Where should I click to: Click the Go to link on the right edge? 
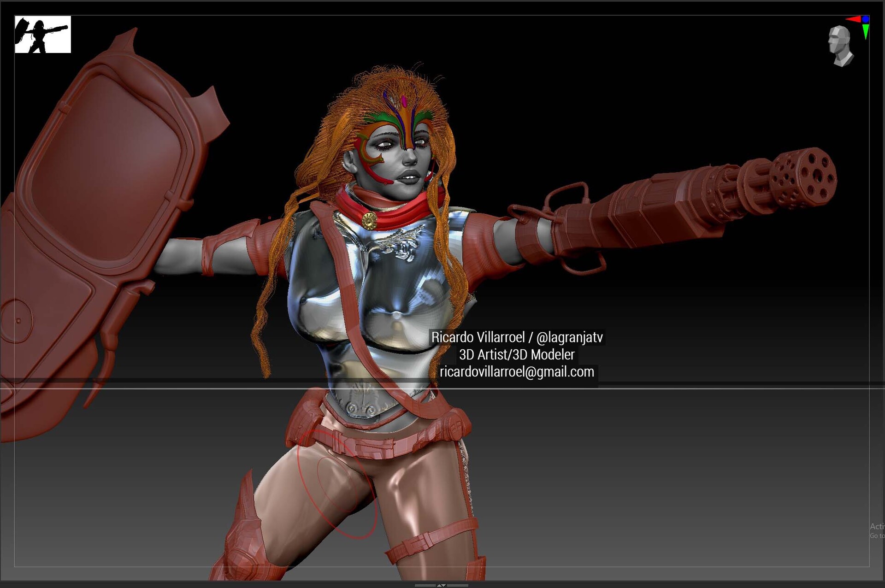tap(877, 536)
